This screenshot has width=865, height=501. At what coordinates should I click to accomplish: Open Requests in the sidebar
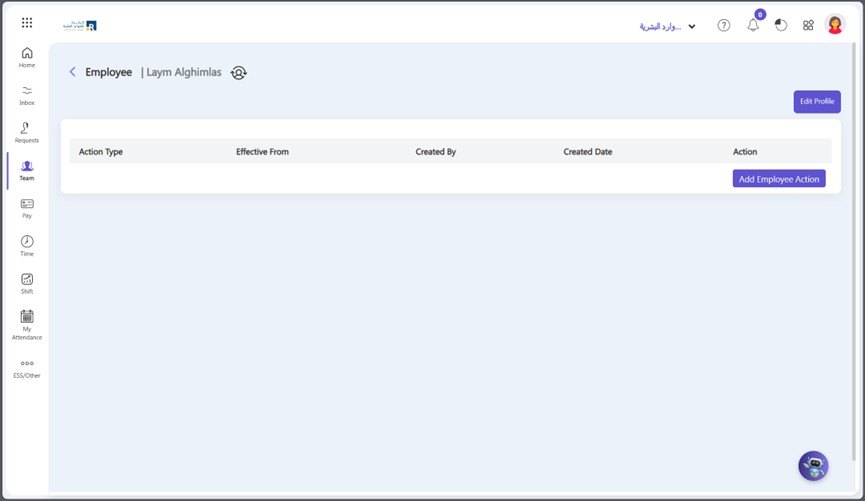27,133
